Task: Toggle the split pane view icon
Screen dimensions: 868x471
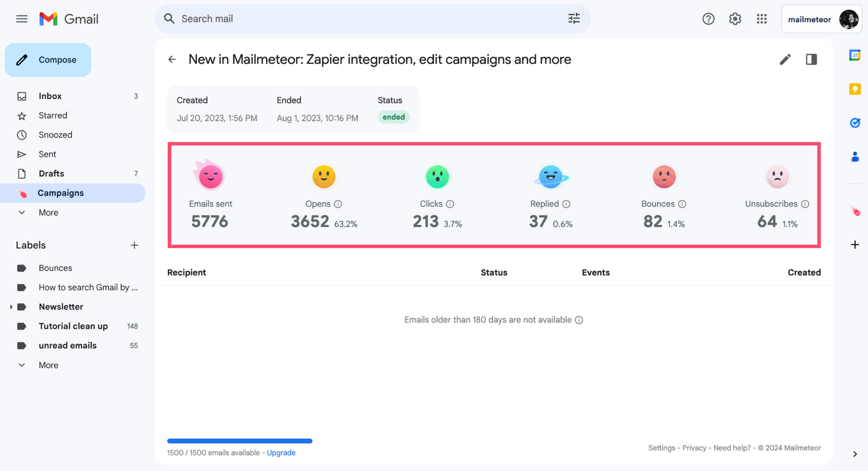Action: (811, 59)
